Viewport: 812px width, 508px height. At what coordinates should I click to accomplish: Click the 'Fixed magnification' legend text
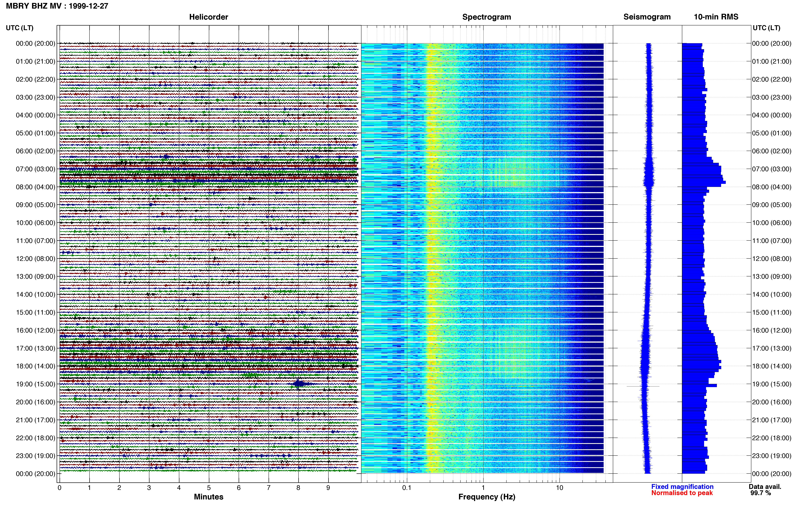coord(682,487)
